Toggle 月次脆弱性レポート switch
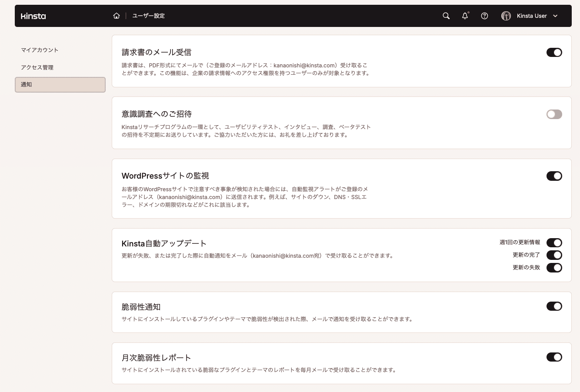 554,357
